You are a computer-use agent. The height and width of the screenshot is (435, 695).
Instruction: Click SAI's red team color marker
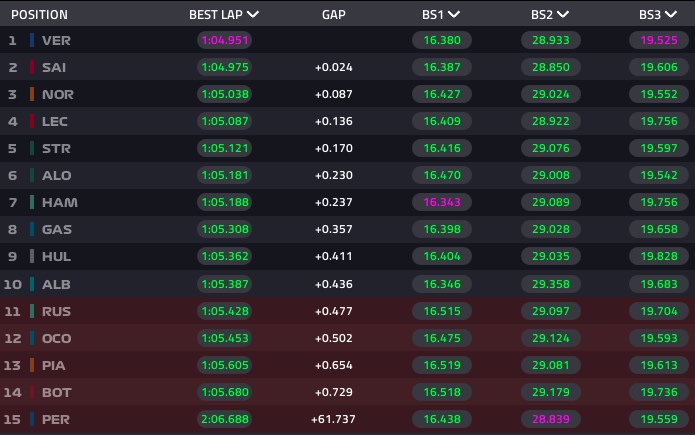tap(32, 67)
